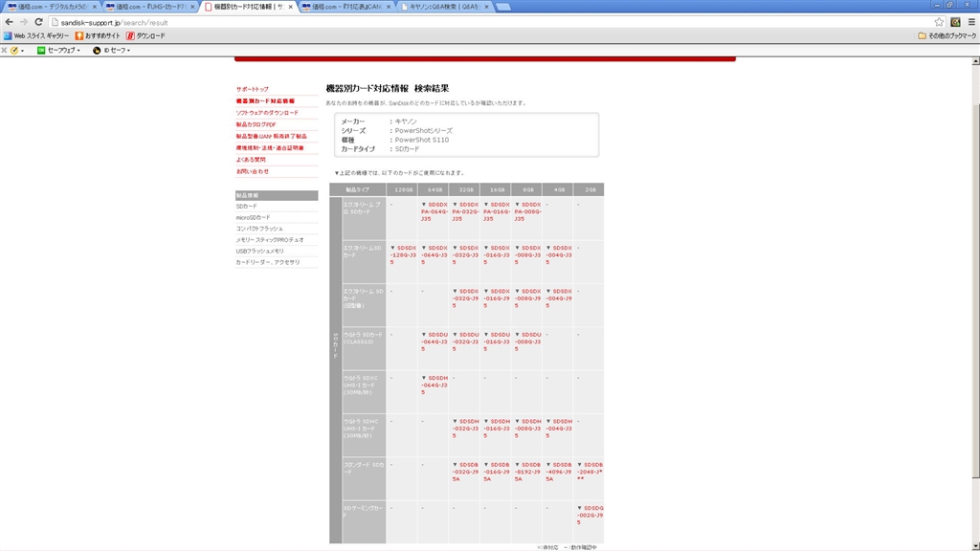The image size is (980, 551).
Task: Reload the page with the refresh icon
Action: (38, 22)
